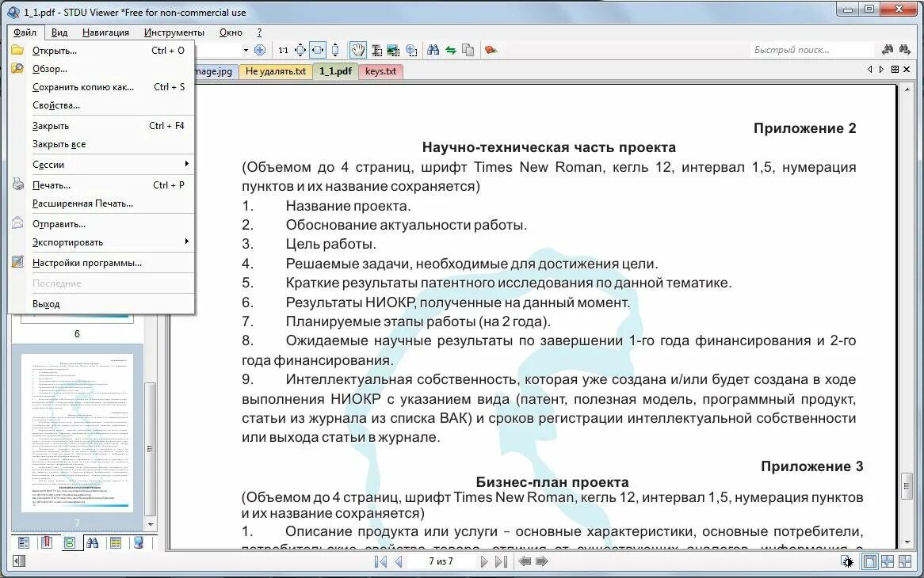Screen dimensions: 924x578
Task: Choose Открыть... from the Файл menu
Action: click(101, 51)
